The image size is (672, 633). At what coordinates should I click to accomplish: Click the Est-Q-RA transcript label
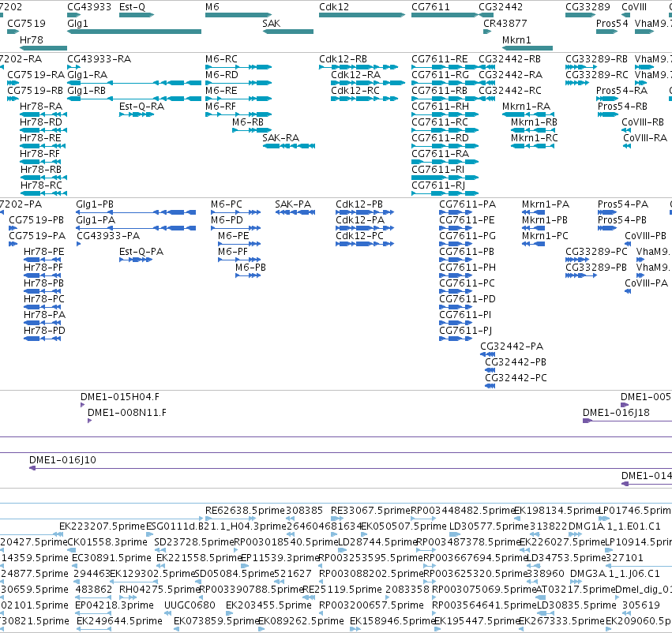141,107
